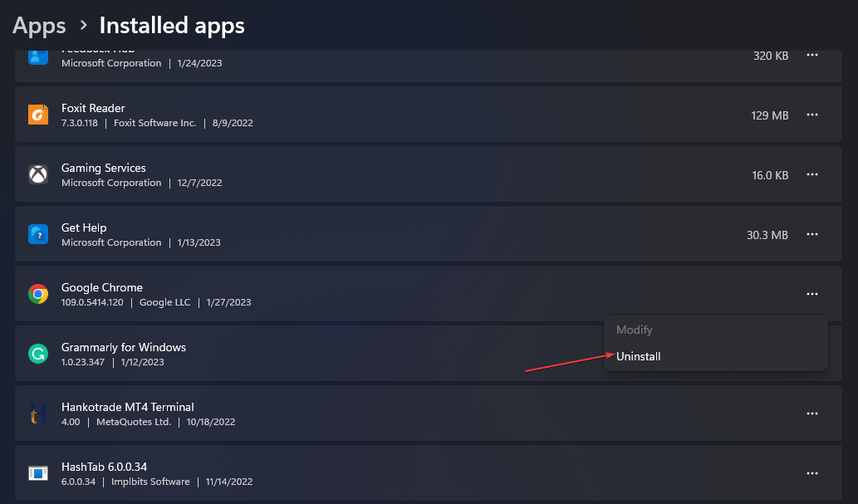The image size is (858, 504).
Task: Click Chrome version 109.0.5414.120 text
Action: (92, 302)
